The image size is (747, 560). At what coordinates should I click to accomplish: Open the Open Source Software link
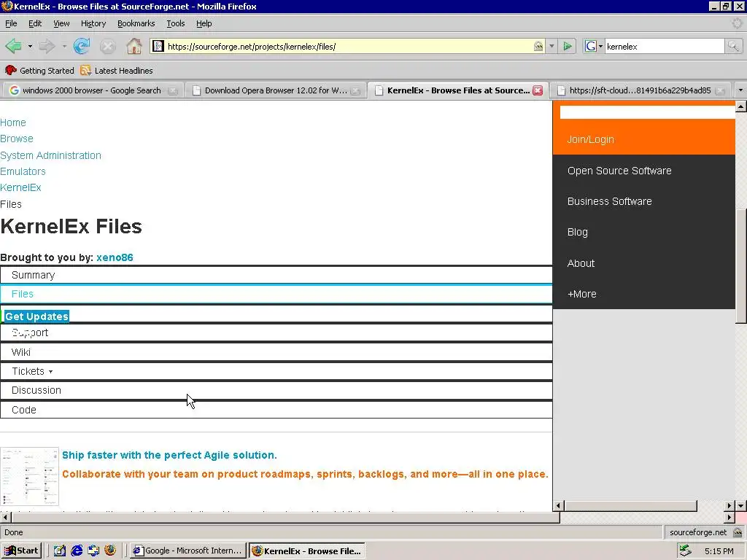coord(619,171)
